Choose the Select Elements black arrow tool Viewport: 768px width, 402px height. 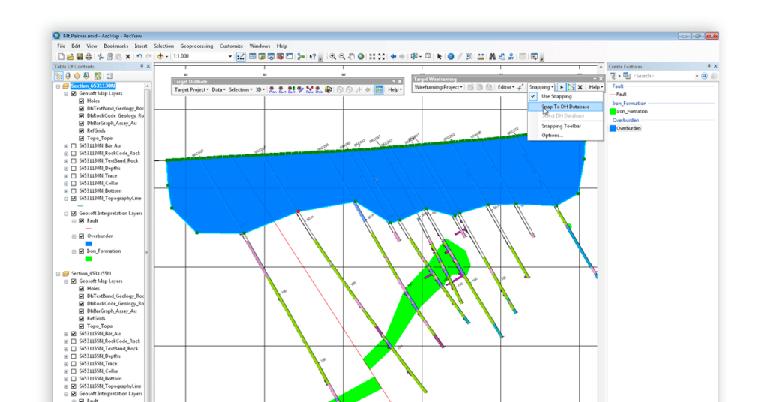pos(439,57)
